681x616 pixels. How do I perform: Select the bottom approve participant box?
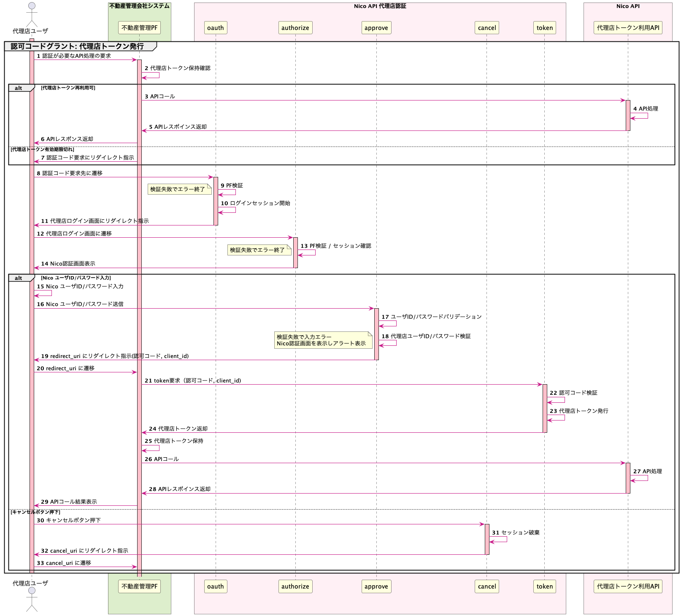[376, 586]
